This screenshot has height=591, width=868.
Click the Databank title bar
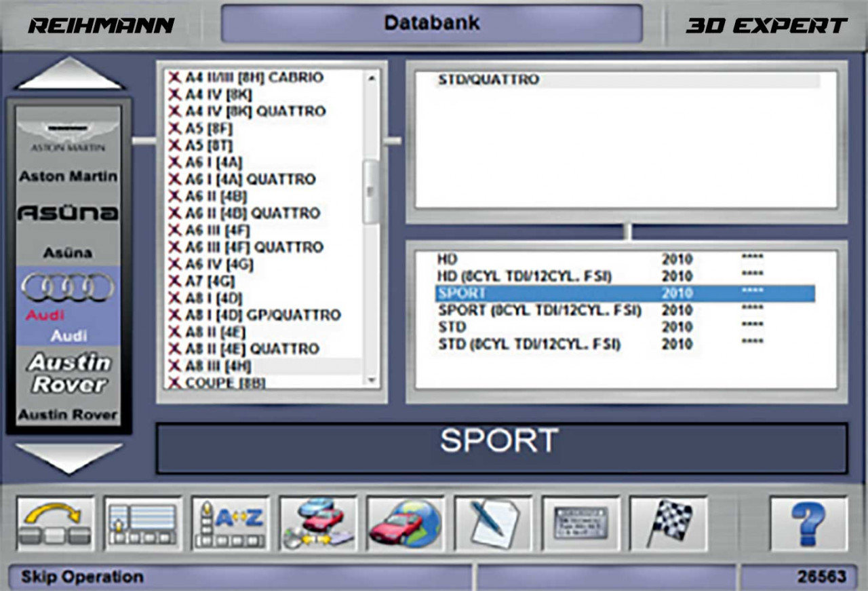[x=432, y=23]
